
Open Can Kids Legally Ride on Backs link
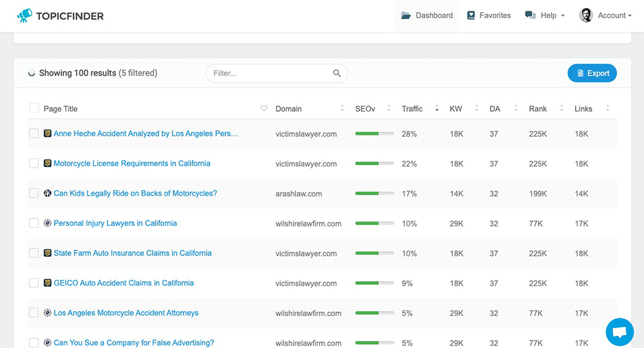click(135, 193)
